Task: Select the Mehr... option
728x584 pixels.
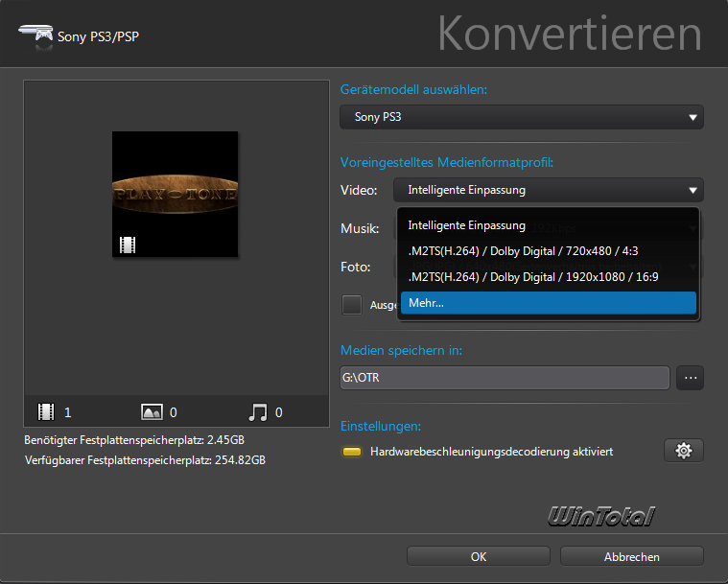Action: tap(549, 303)
